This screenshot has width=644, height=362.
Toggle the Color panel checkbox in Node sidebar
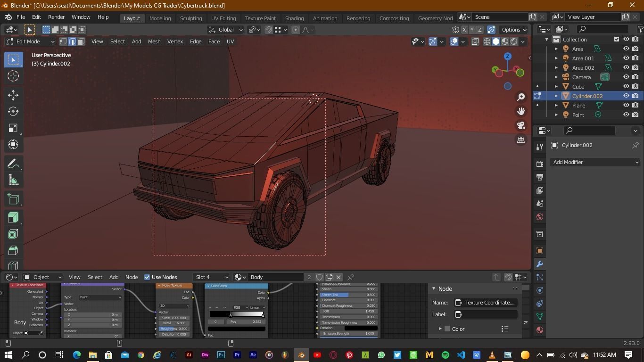(447, 329)
